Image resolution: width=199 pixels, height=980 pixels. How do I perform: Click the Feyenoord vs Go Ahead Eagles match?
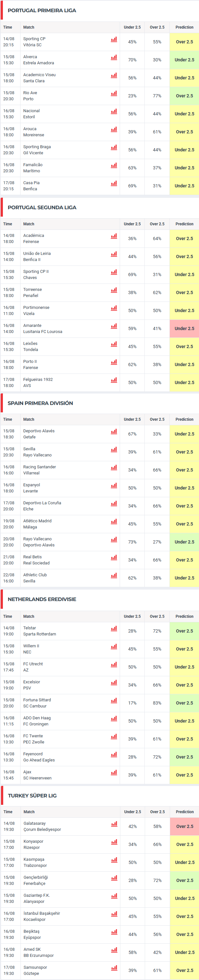click(99, 757)
